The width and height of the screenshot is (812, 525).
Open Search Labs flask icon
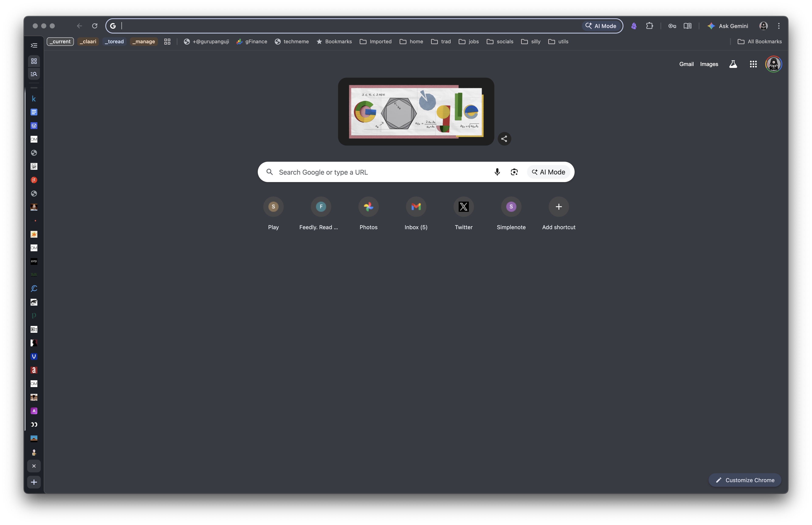pyautogui.click(x=733, y=64)
